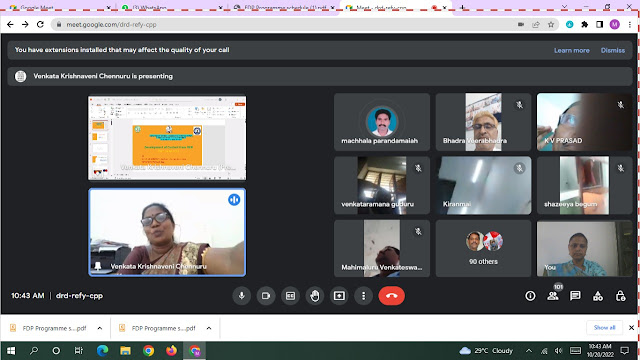Leave the call with red hang-up button
Viewport: 640px width, 360px height.
[x=391, y=296]
